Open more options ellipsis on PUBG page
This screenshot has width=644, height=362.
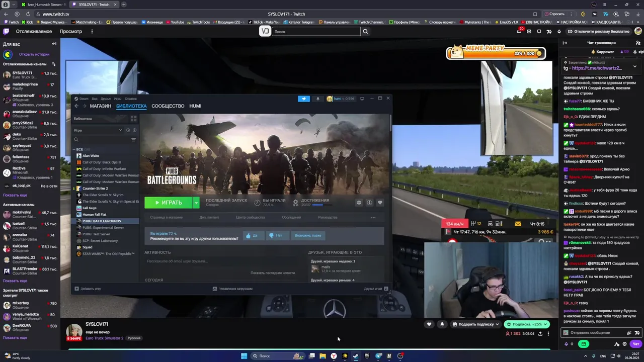[x=373, y=218]
